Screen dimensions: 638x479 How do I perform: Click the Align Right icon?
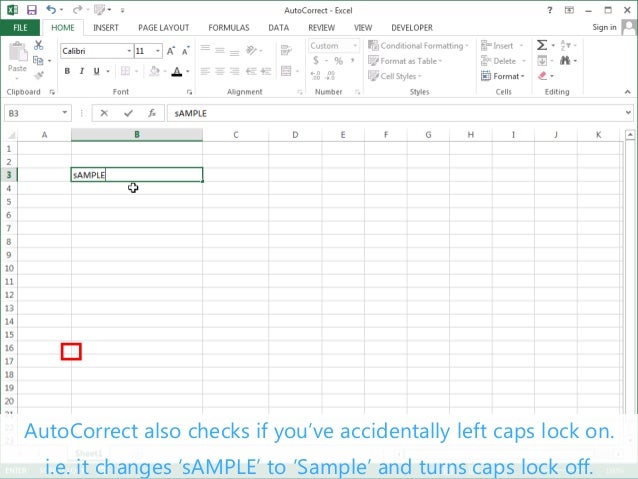point(234,71)
